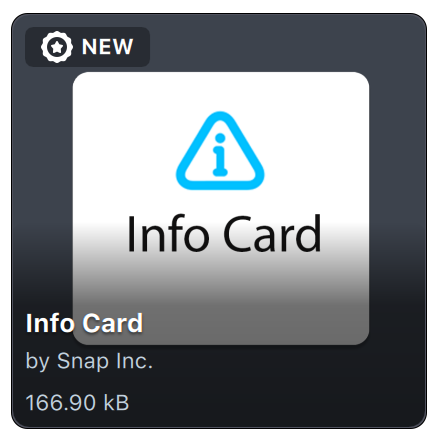
Task: Click the 166.90 kB file size label
Action: point(77,403)
